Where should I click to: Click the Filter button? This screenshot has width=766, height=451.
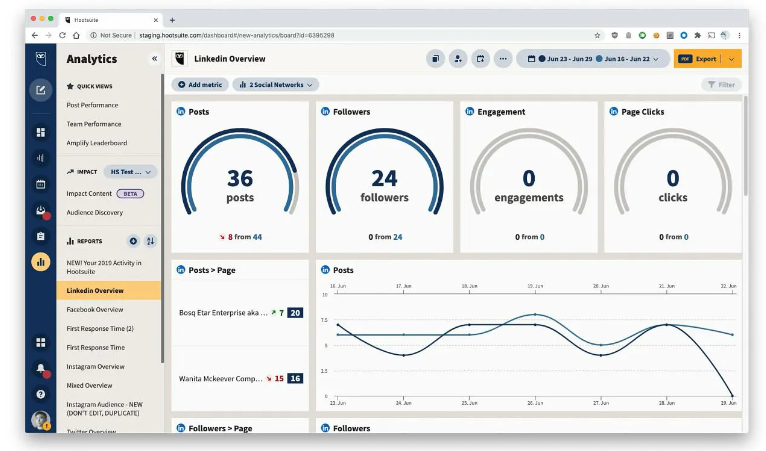point(721,85)
